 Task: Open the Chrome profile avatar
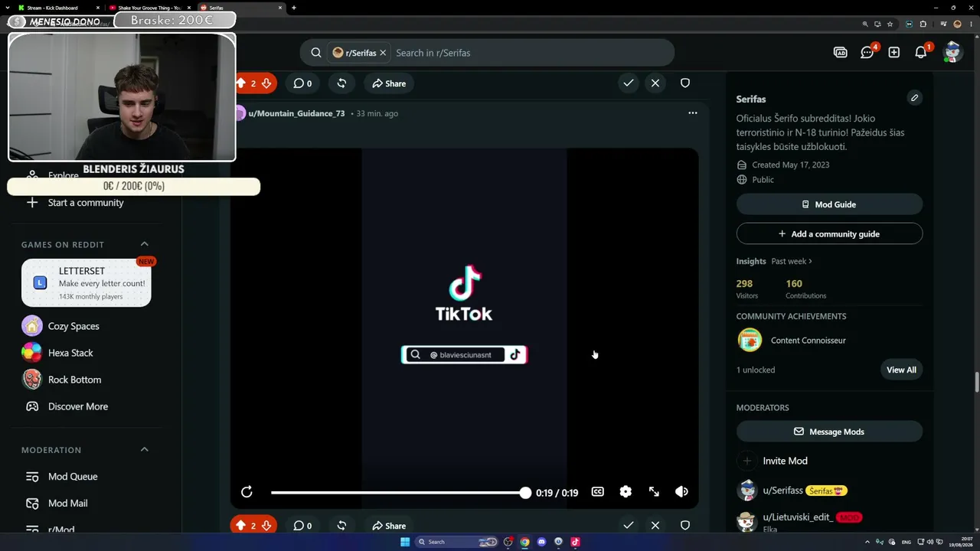pos(957,24)
